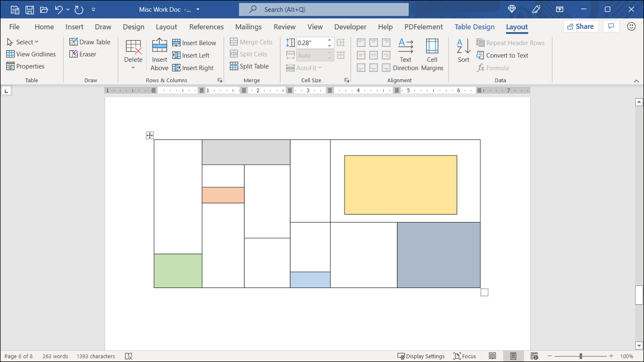Click the table move handle
Viewport: 644px width, 362px height.
[x=150, y=136]
